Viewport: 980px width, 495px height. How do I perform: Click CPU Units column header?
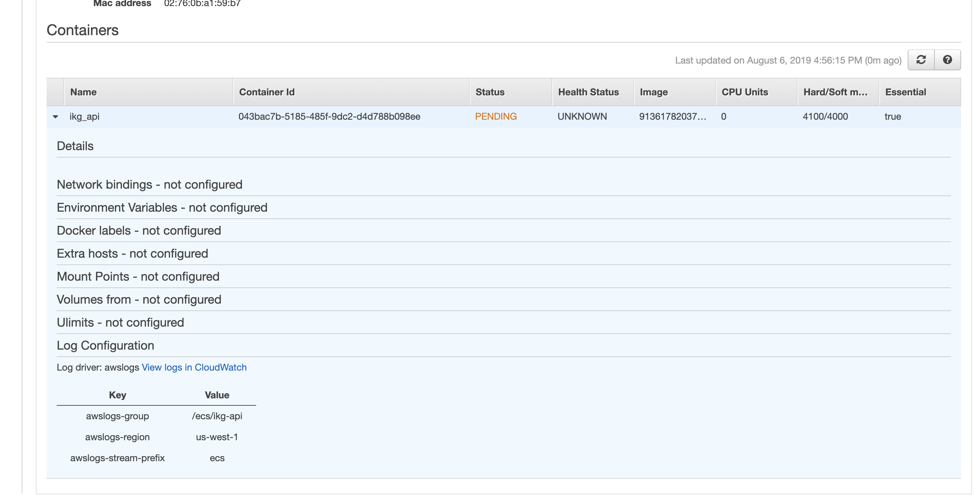tap(744, 92)
